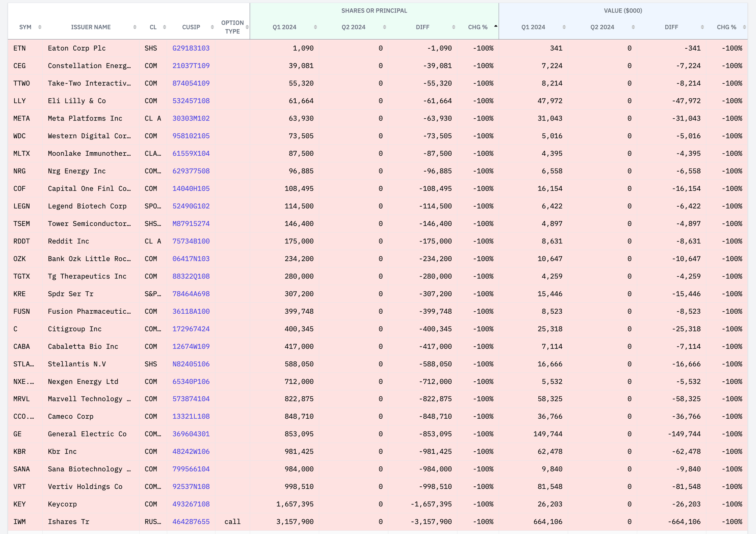756x534 pixels.
Task: Click value 149,744 in GE row
Action: [x=548, y=434]
